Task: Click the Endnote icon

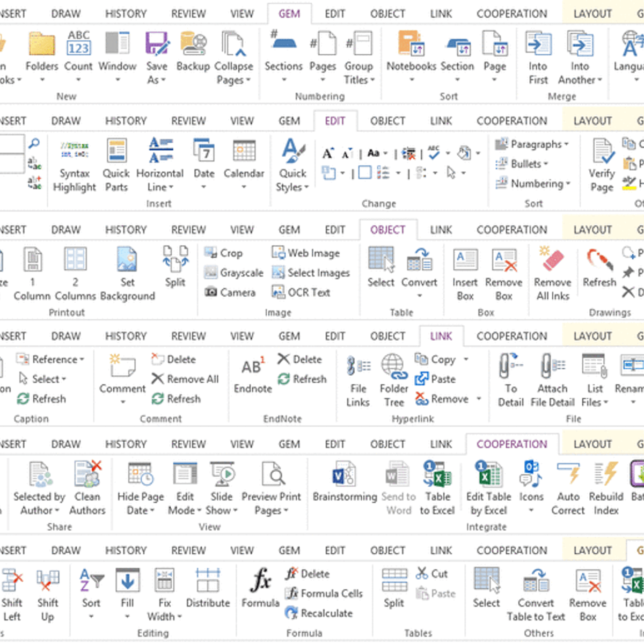Action: [252, 366]
